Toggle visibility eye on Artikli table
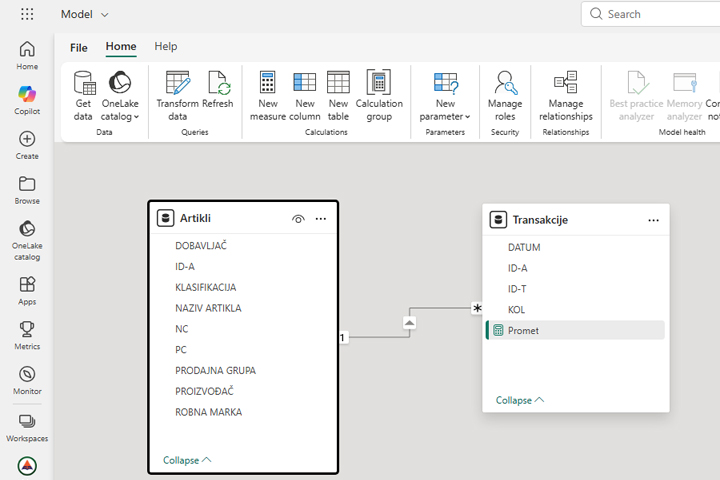The height and width of the screenshot is (480, 720). 298,219
